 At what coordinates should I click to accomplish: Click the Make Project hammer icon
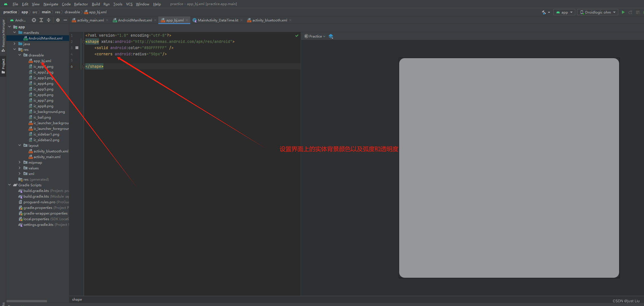coord(544,12)
